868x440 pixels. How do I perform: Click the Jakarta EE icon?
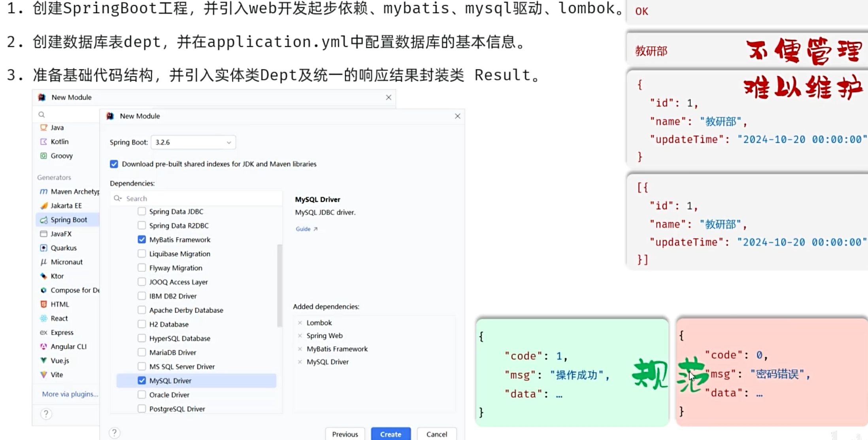click(43, 206)
